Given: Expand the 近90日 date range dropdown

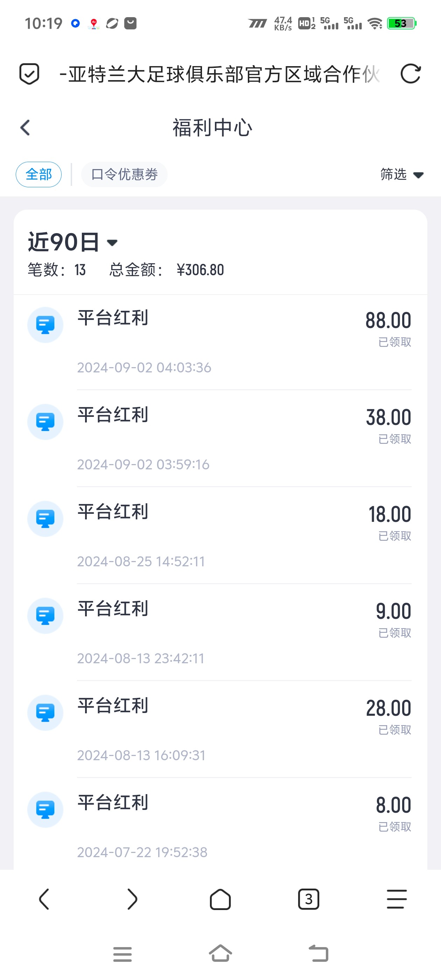Looking at the screenshot, I should click(72, 242).
